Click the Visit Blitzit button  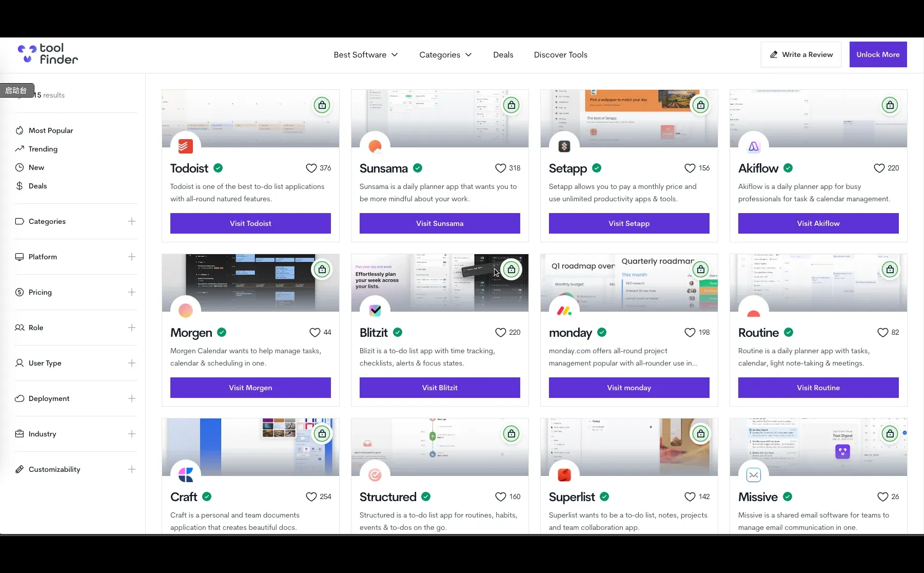point(440,388)
